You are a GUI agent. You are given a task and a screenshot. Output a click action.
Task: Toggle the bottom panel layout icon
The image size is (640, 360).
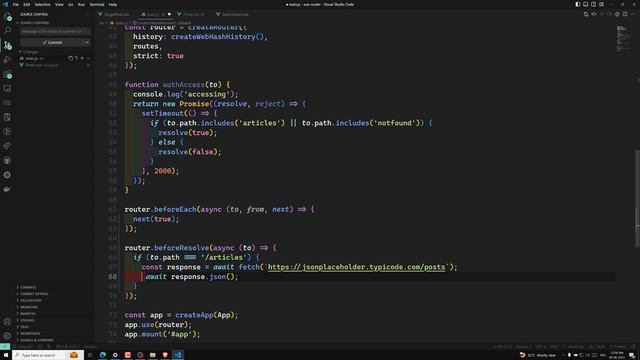(x=585, y=4)
